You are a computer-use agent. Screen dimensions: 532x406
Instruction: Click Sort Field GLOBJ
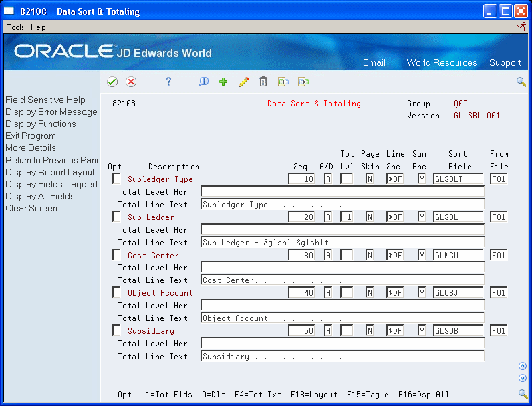[458, 292]
